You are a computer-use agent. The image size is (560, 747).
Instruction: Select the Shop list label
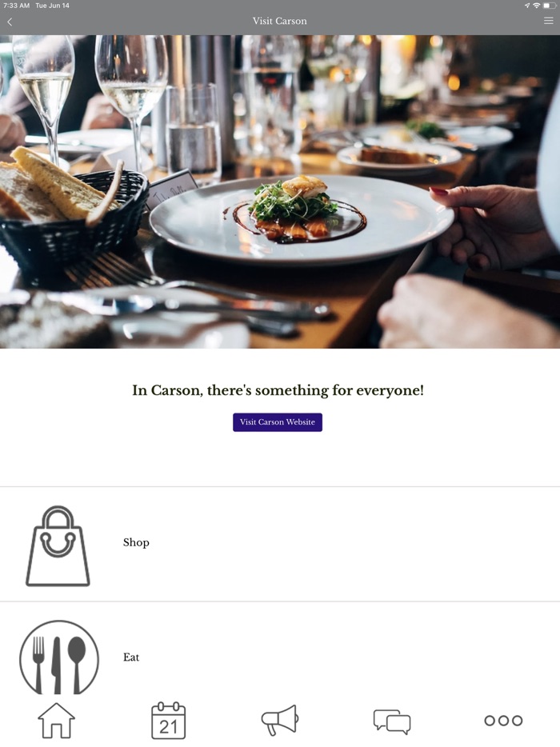pyautogui.click(x=136, y=542)
